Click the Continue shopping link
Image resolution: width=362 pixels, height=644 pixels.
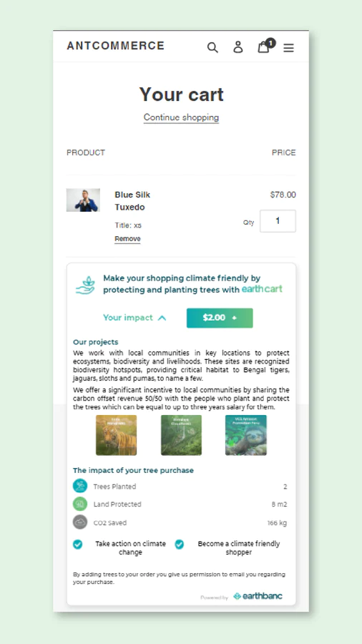point(181,117)
